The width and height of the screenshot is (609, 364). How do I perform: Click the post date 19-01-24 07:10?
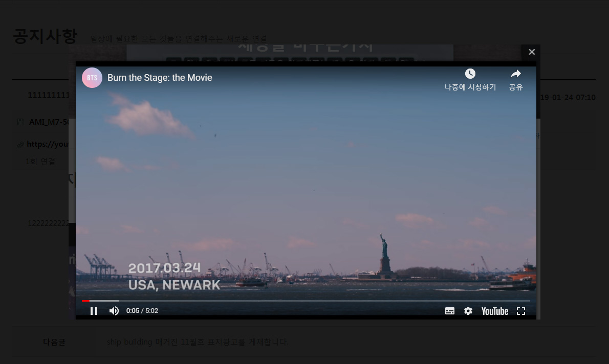pos(568,98)
